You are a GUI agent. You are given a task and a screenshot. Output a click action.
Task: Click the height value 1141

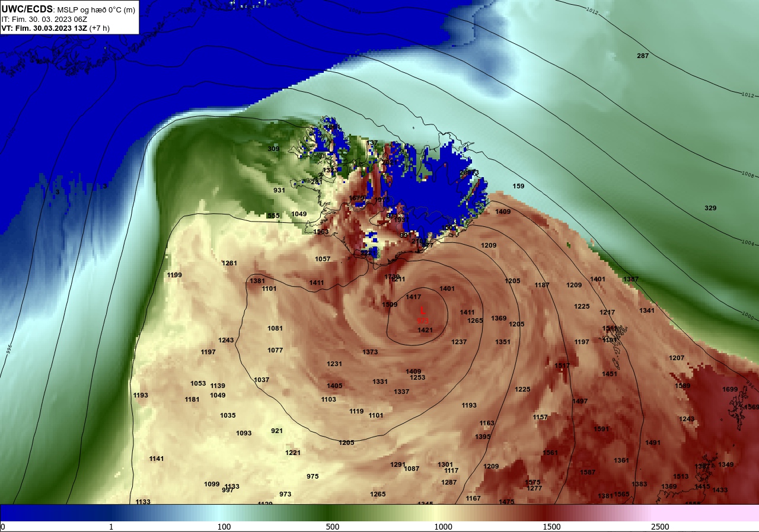tap(157, 459)
